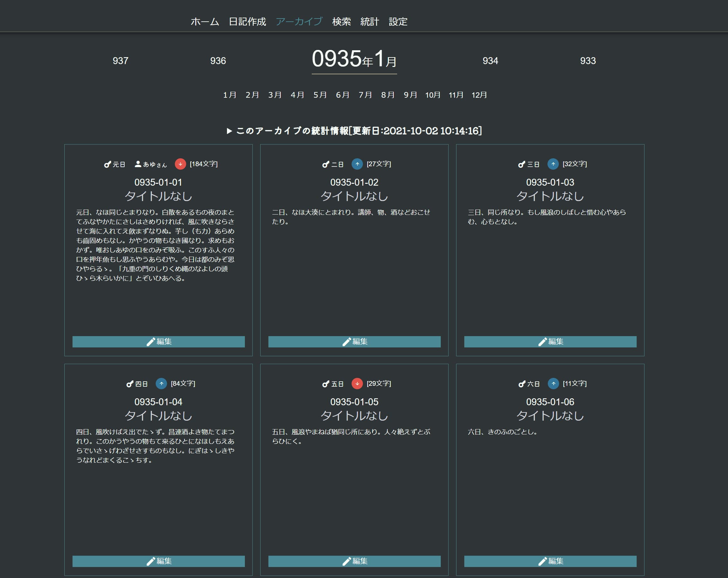Click blue up-arrow icon on 四日 entry
This screenshot has height=578, width=728.
(x=161, y=384)
